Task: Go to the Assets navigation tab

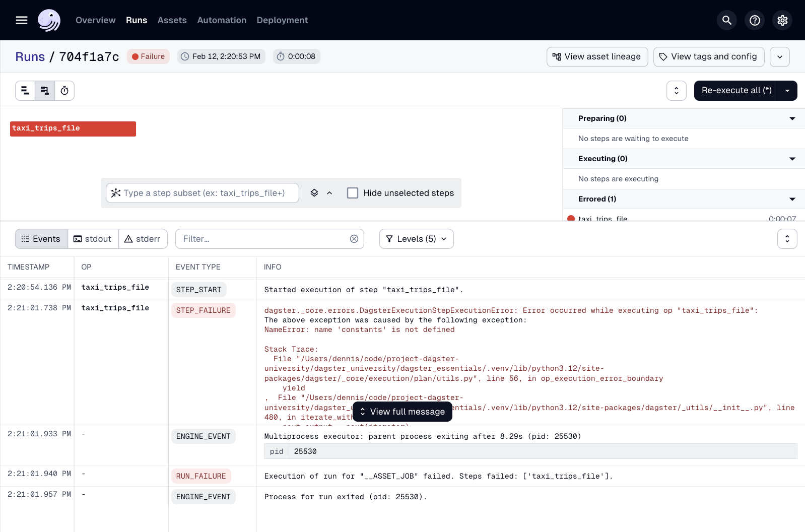Action: click(172, 20)
